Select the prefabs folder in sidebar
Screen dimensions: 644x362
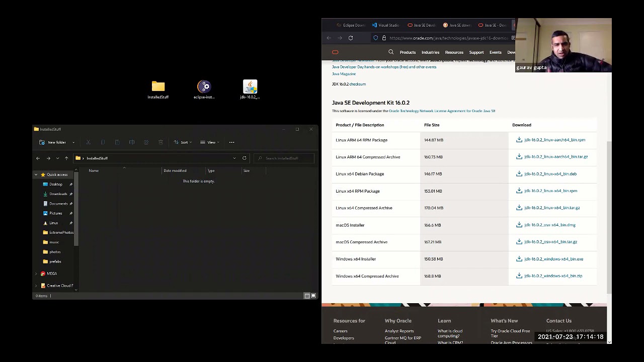tap(52, 261)
